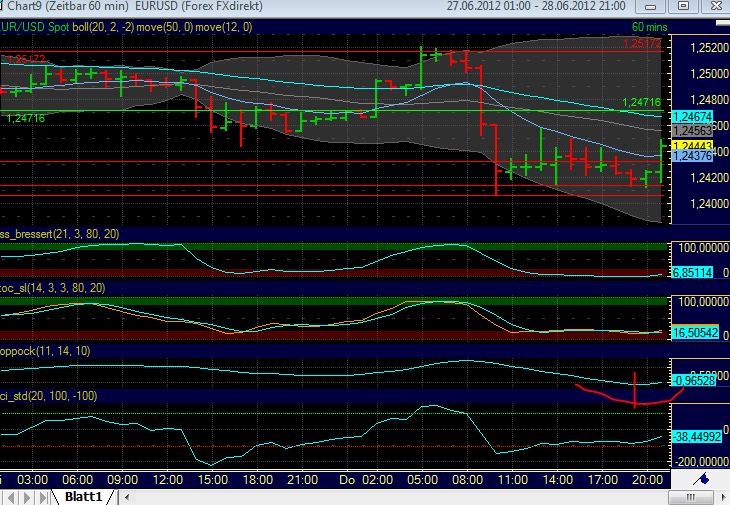Screen dimensions: 730x505
Task: Click the Do day marker on the time axis
Action: click(347, 480)
